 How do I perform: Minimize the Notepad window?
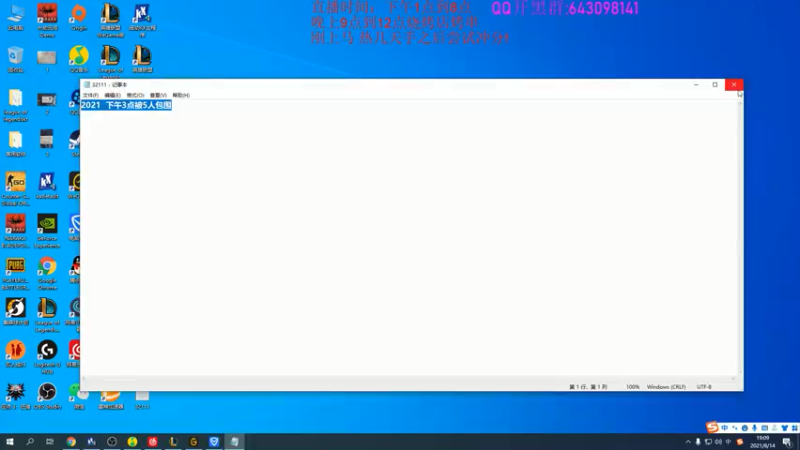(x=696, y=85)
